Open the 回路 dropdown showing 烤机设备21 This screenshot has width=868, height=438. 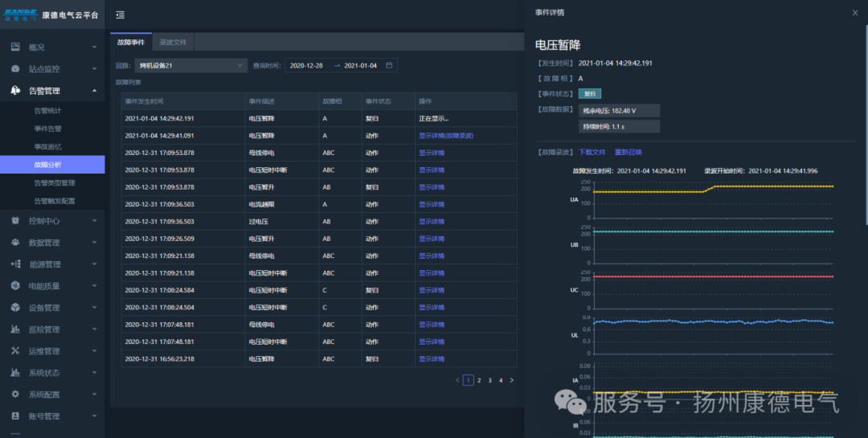point(190,65)
